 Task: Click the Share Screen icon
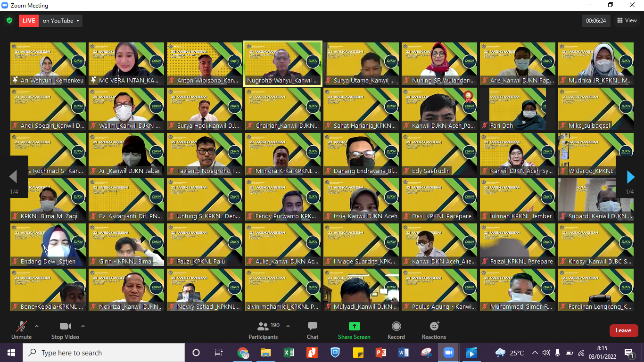[x=354, y=327]
